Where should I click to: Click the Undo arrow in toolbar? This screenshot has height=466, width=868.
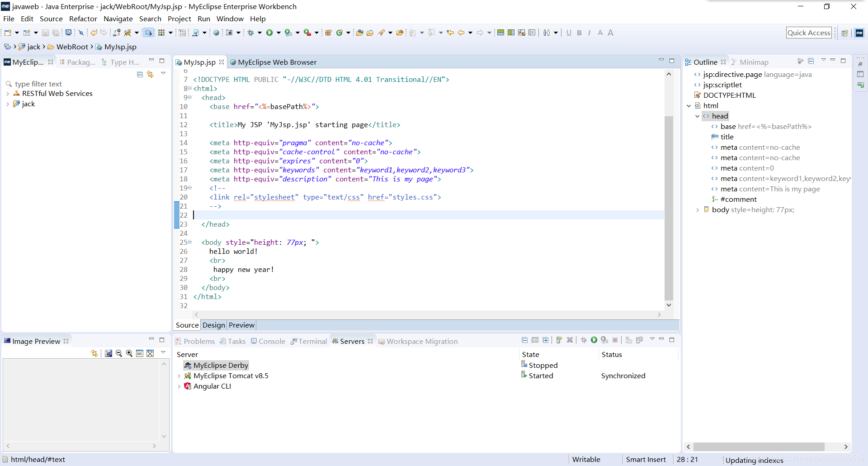coord(94,33)
